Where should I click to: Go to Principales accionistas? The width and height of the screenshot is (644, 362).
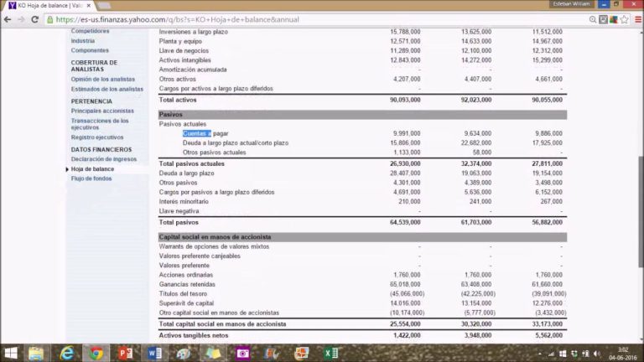(x=101, y=111)
